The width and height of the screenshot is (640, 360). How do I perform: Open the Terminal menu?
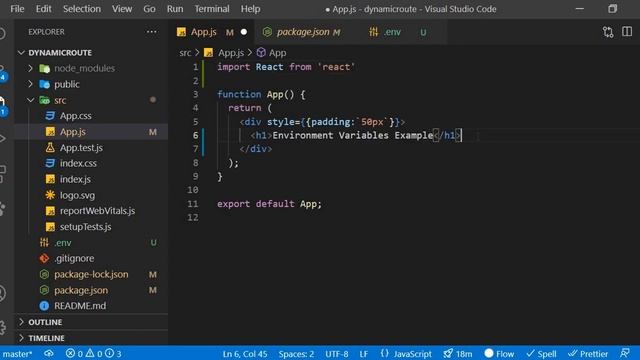(211, 9)
